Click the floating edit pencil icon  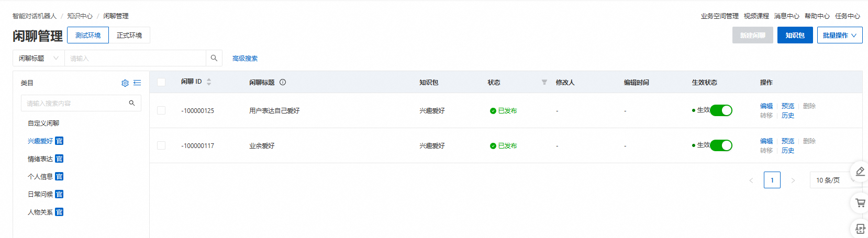pyautogui.click(x=860, y=172)
